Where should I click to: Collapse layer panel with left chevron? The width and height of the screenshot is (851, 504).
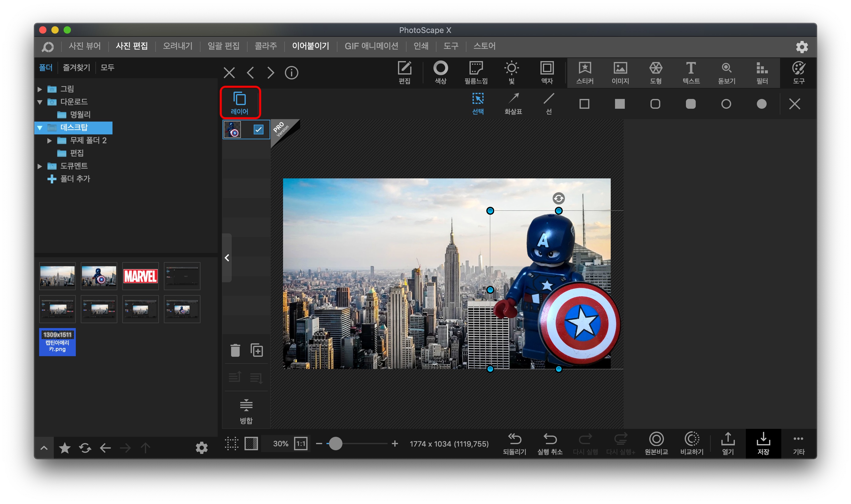click(x=227, y=258)
